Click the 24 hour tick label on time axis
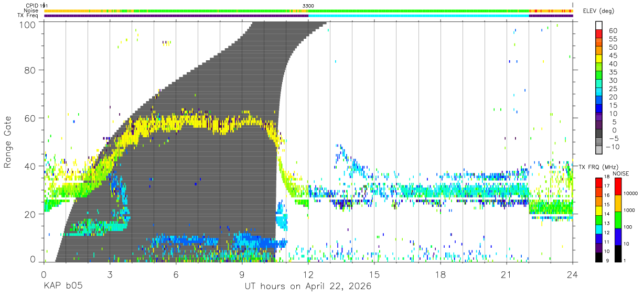 573,274
